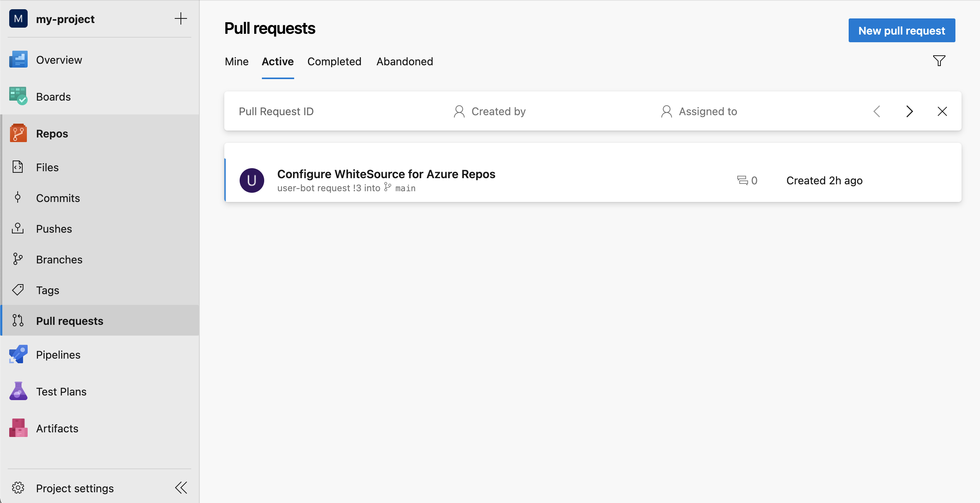Collapse the sidebar with double chevron
The width and height of the screenshot is (980, 503).
[x=181, y=488]
